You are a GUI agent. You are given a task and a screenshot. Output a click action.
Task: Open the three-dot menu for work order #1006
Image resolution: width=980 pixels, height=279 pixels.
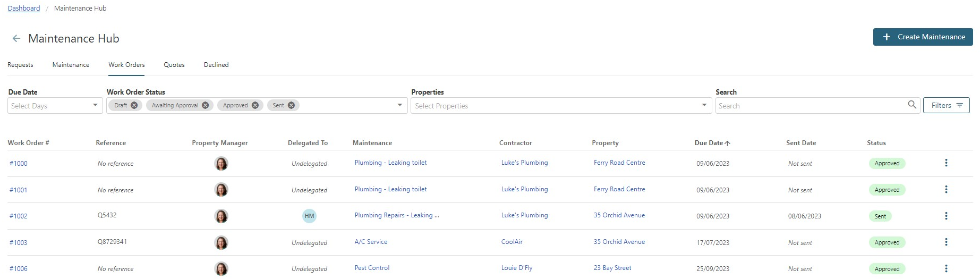[x=946, y=268]
